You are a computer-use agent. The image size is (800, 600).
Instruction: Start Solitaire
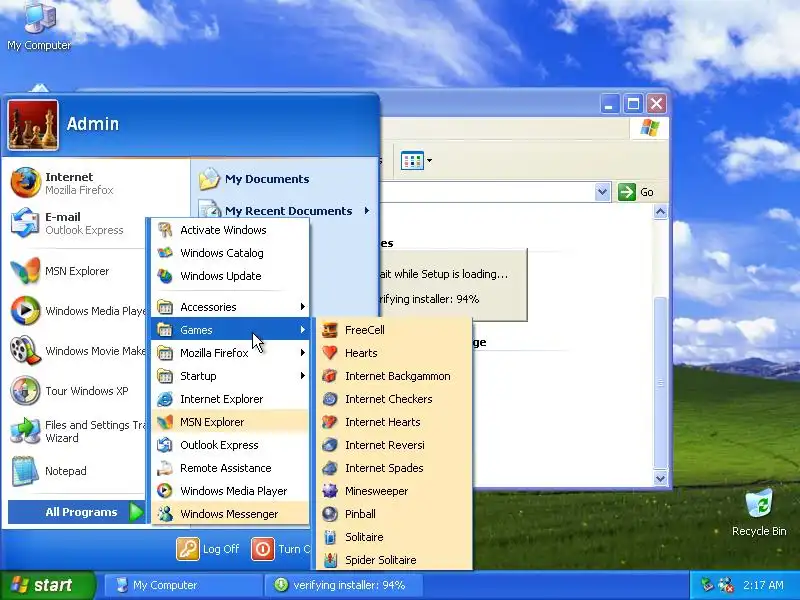pos(394,537)
